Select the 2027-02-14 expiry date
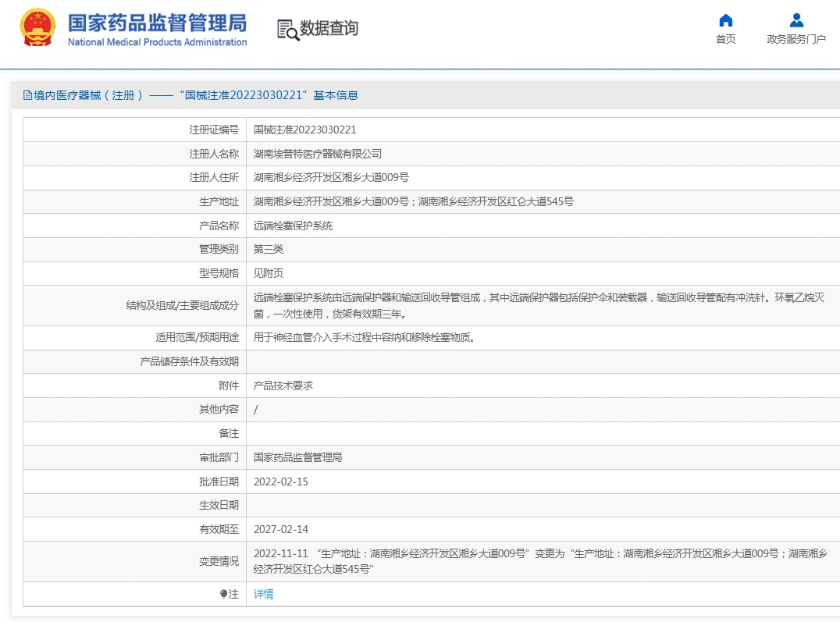840x622 pixels. (x=281, y=529)
